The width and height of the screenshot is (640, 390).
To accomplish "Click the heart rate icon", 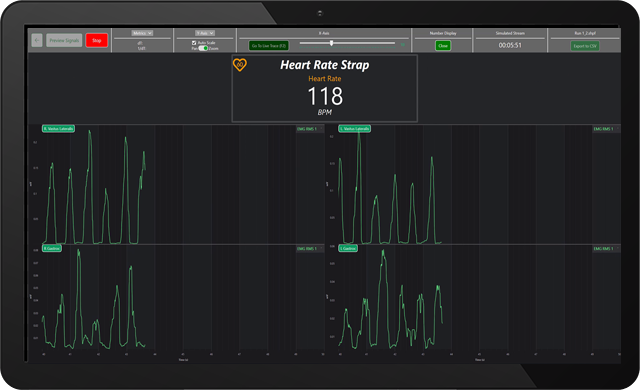I will (240, 64).
